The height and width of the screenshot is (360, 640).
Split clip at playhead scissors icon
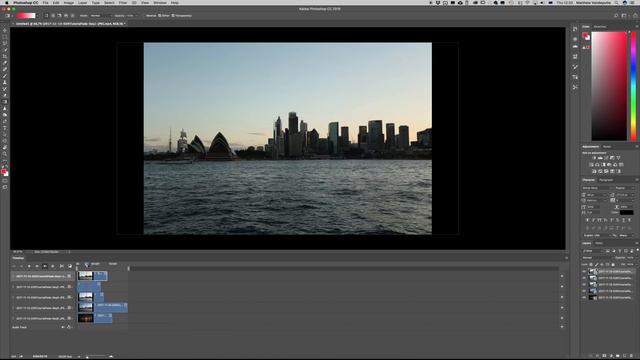point(62,266)
